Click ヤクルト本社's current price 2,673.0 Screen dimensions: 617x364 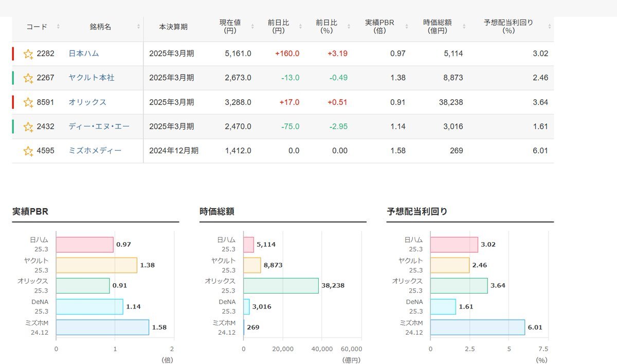(238, 78)
